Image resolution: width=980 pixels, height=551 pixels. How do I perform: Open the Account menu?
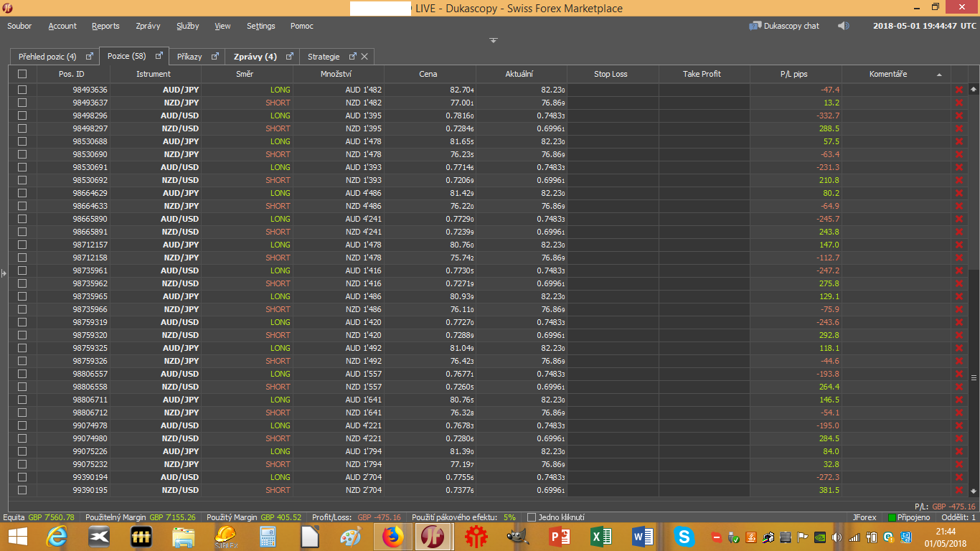(62, 26)
